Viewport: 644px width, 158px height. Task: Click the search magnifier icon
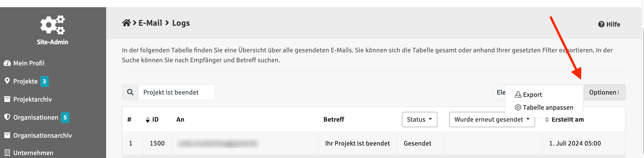[x=130, y=92]
